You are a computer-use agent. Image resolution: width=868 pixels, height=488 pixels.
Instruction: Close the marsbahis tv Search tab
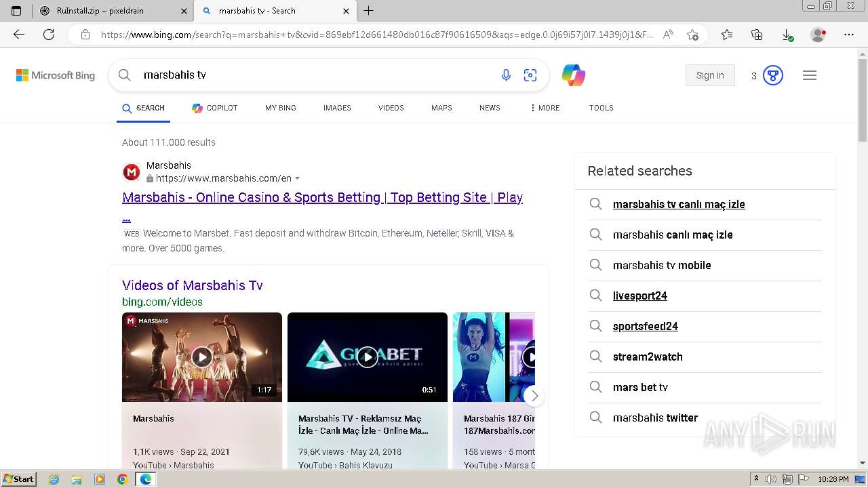[346, 11]
